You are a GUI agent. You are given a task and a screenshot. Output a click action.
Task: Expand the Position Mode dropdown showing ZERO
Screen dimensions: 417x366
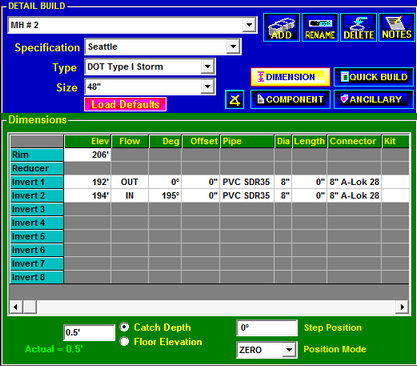289,350
